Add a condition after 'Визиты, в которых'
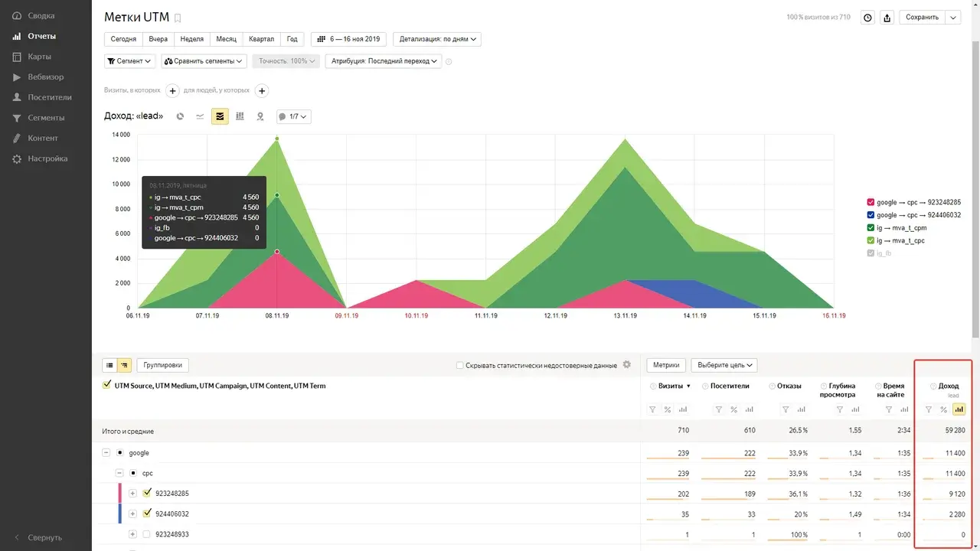980x551 pixels. pyautogui.click(x=172, y=91)
